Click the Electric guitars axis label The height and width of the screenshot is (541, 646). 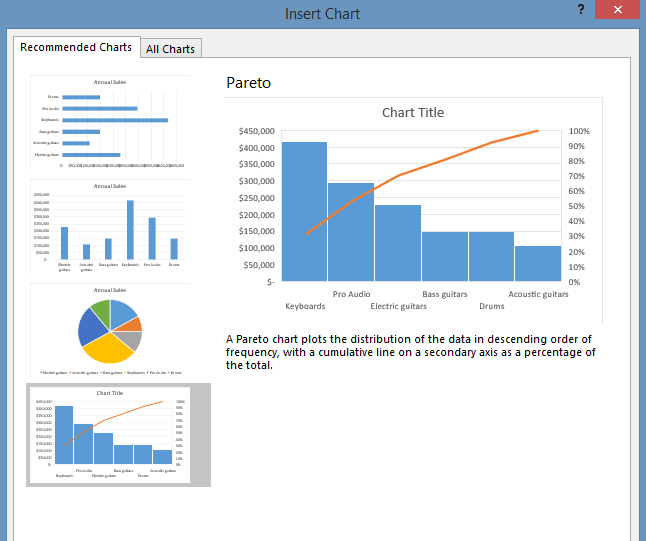pyautogui.click(x=398, y=306)
